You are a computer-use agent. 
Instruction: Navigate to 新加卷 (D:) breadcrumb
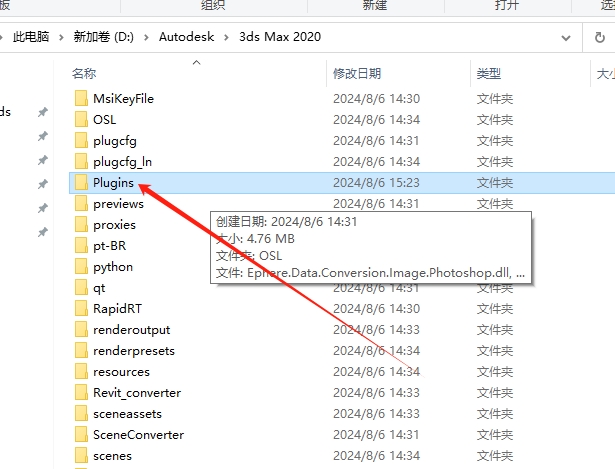pos(104,37)
